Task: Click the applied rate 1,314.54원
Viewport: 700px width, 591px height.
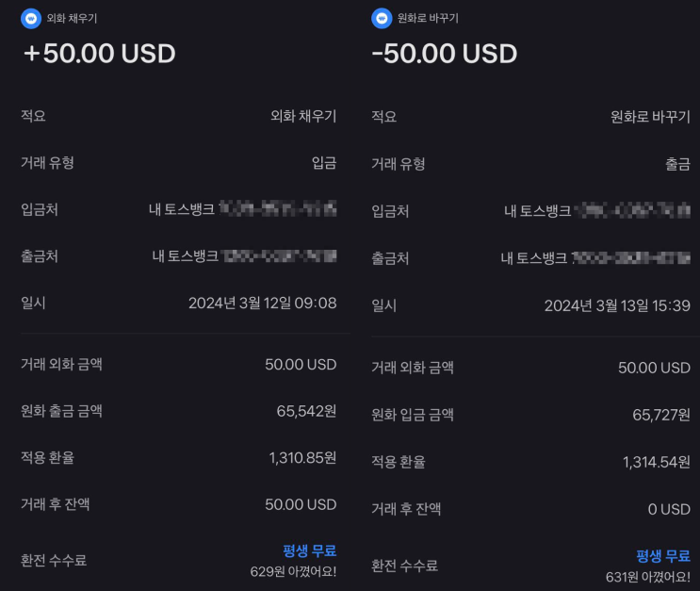Action: click(x=656, y=462)
